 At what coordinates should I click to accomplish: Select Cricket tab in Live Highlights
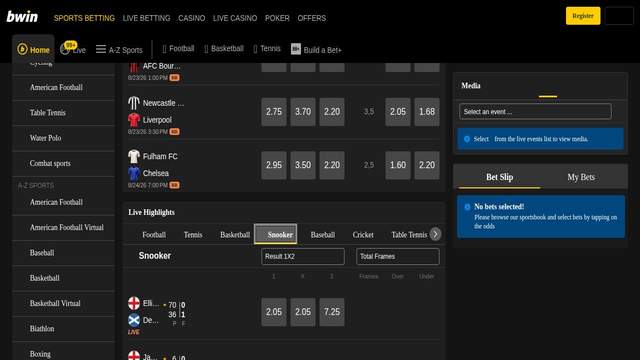coord(363,235)
